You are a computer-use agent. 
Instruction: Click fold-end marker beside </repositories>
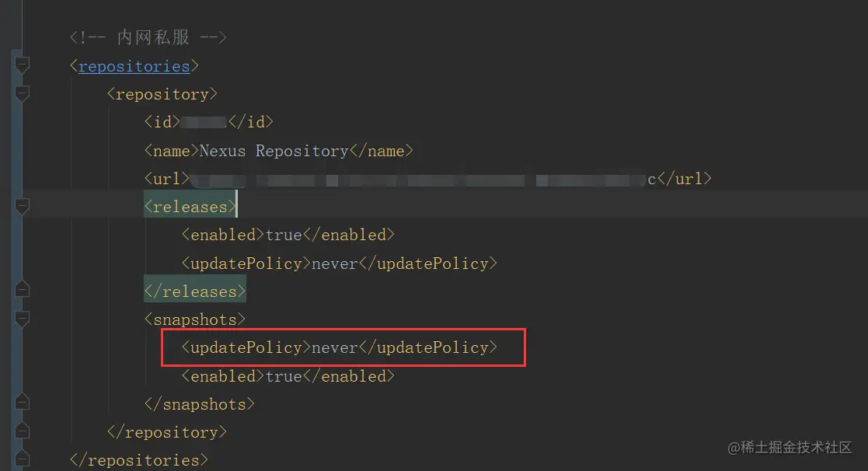(22, 459)
